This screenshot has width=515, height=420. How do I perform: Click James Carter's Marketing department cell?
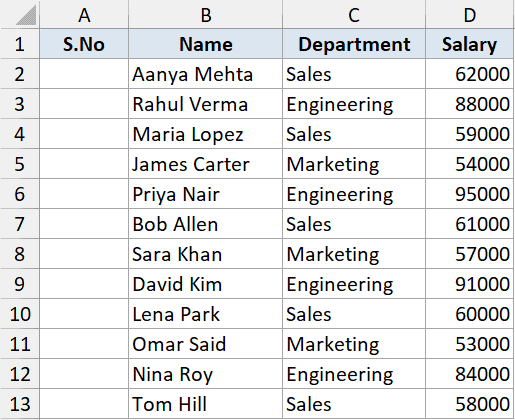pos(354,164)
